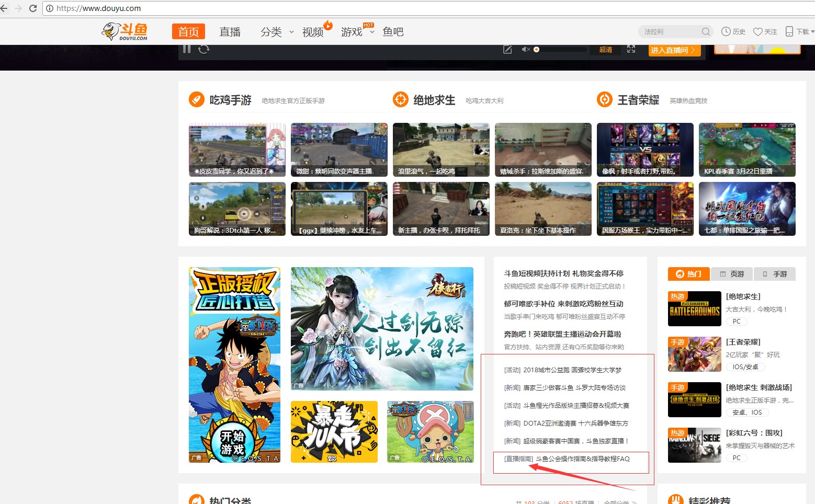Switch to the 页游 games tab
The height and width of the screenshot is (504, 815).
pyautogui.click(x=732, y=274)
